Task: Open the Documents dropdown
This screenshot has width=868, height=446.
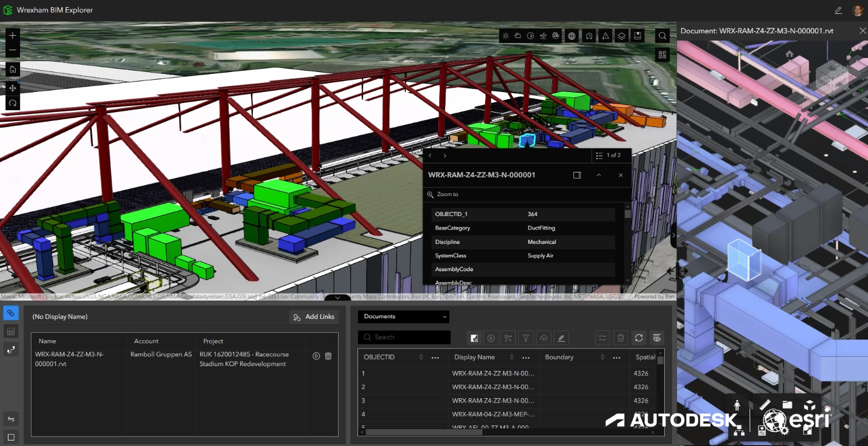Action: [x=403, y=316]
